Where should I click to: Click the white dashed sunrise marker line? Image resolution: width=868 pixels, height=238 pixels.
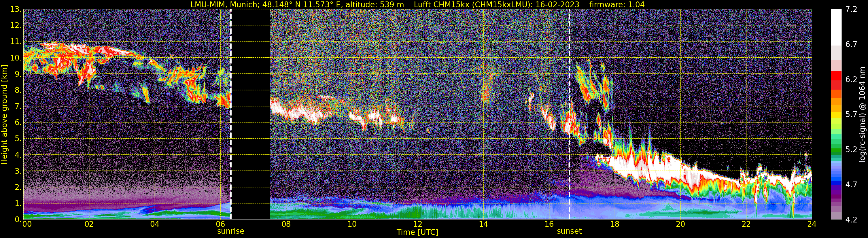[x=231, y=114]
